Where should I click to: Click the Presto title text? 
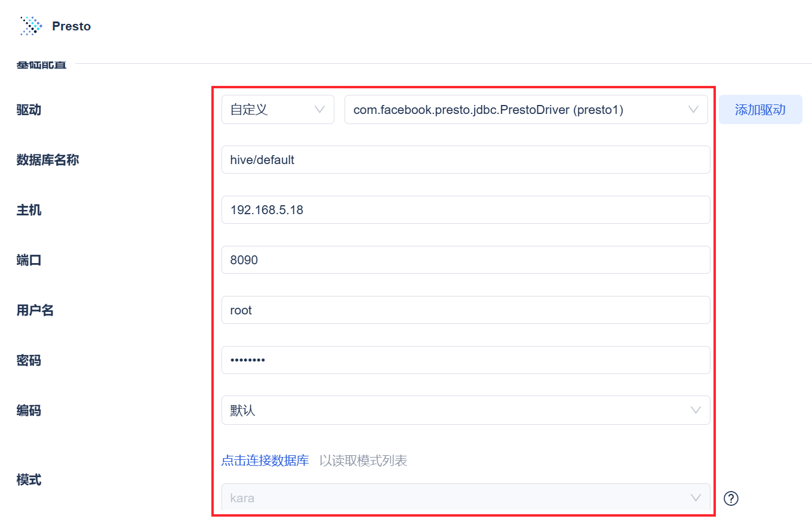coord(72,26)
